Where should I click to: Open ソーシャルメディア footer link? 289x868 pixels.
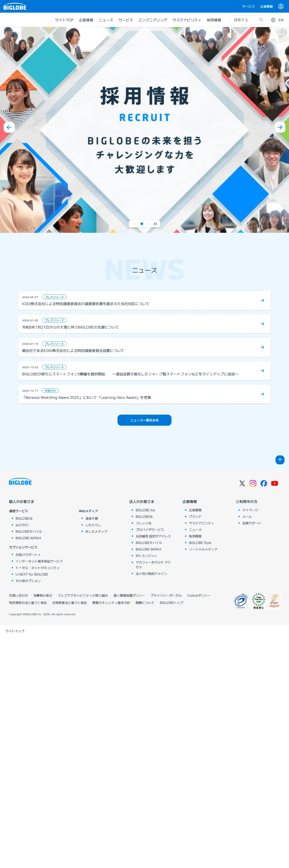tap(203, 549)
